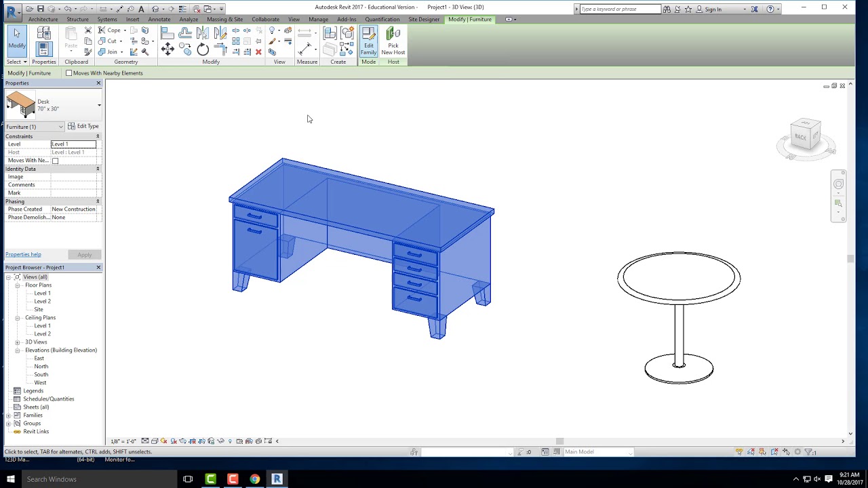
Task: Collapse the Floor Plans tree node
Action: 18,285
